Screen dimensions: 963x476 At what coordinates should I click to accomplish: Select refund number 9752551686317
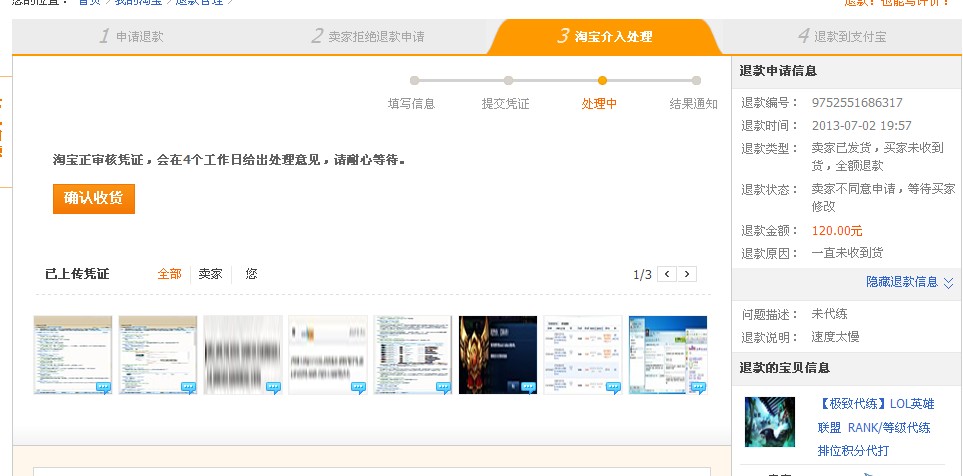857,103
